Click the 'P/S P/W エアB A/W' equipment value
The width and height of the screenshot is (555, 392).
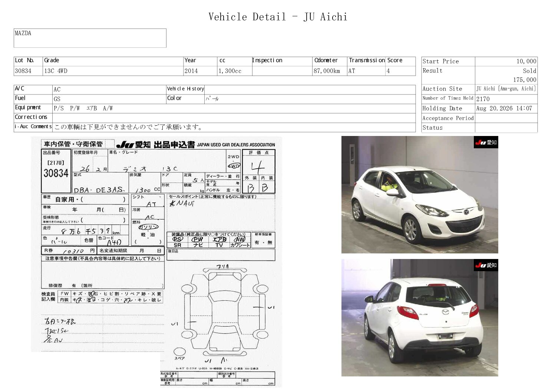[x=83, y=108]
